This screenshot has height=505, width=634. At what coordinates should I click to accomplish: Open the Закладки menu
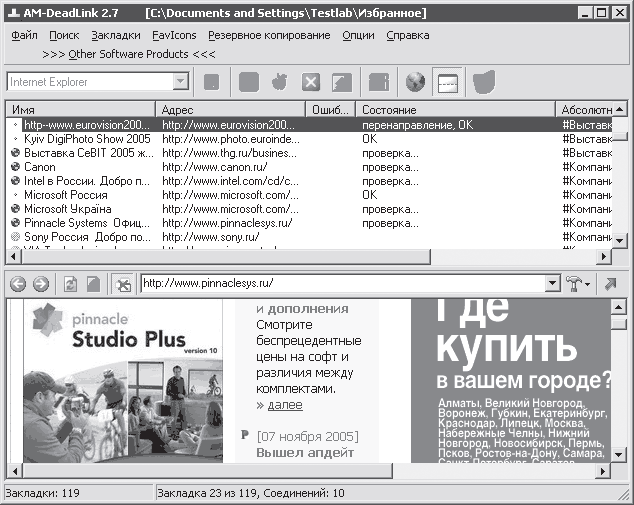click(x=116, y=36)
